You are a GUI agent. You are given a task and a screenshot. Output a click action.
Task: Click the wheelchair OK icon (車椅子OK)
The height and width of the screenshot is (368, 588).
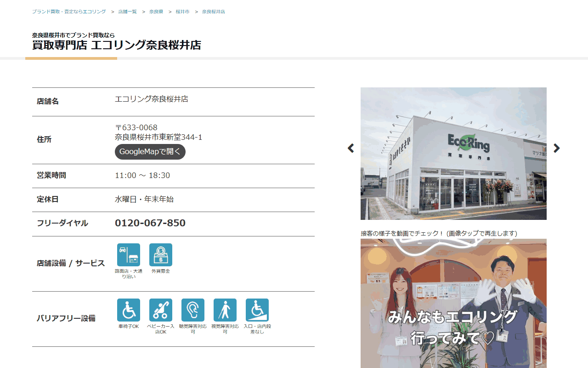(x=129, y=310)
